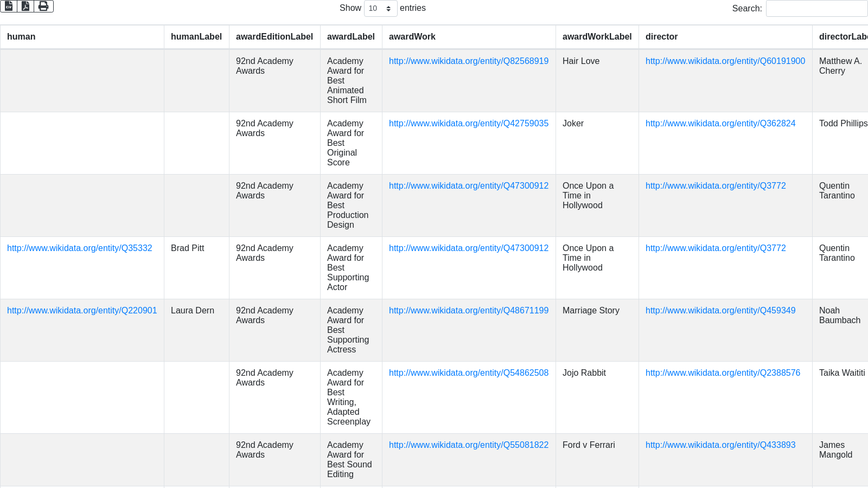Click 92nd Academy Awards in the Hair Love row
This screenshot has width=868, height=488.
(x=265, y=66)
